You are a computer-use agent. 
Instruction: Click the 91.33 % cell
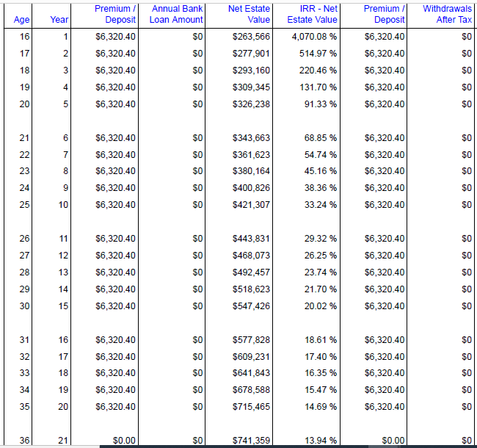coord(321,104)
